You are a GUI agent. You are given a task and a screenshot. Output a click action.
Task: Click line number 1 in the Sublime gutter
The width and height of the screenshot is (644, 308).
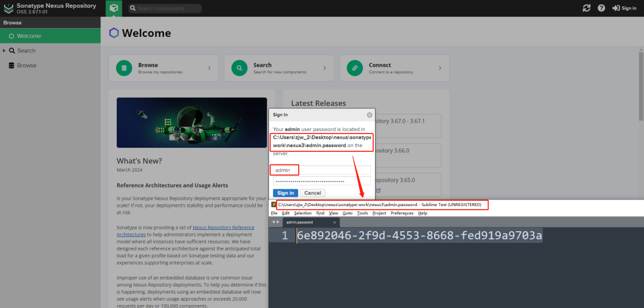click(284, 236)
